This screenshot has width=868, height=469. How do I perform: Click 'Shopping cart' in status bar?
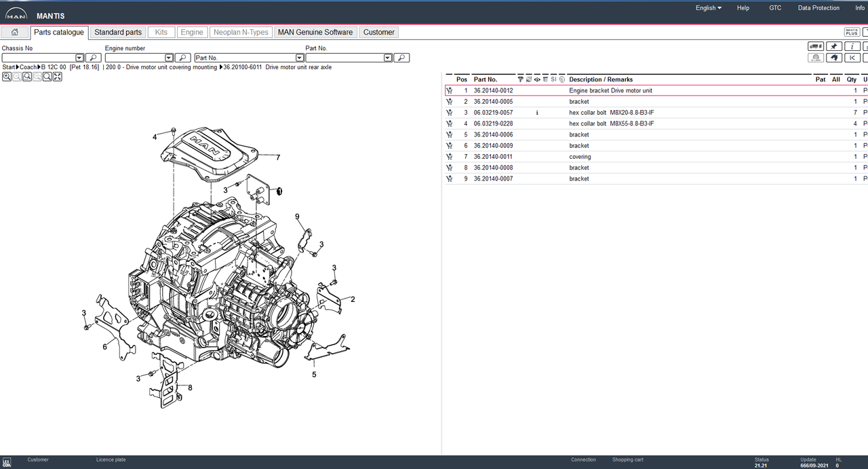point(628,459)
